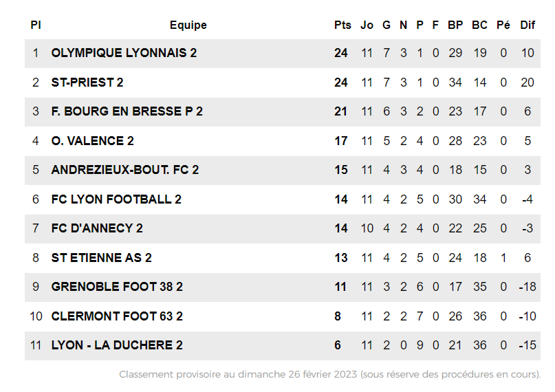The image size is (555, 392).
Task: Select the Dif column header
Action: tap(527, 25)
